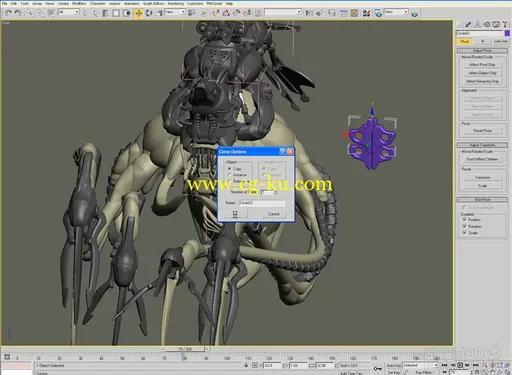The width and height of the screenshot is (512, 375).
Task: Click the object color swatch beside name
Action: [507, 33]
